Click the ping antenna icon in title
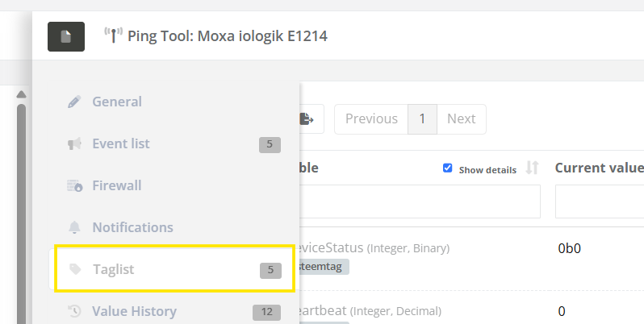The image size is (644, 324). click(112, 35)
